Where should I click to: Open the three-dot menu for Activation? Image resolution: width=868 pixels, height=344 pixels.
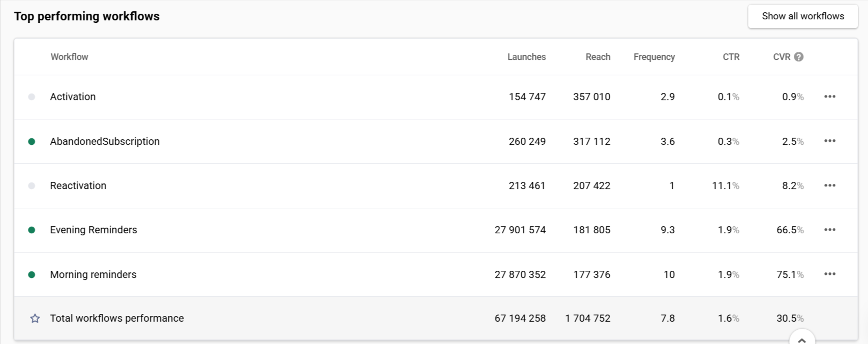click(830, 97)
